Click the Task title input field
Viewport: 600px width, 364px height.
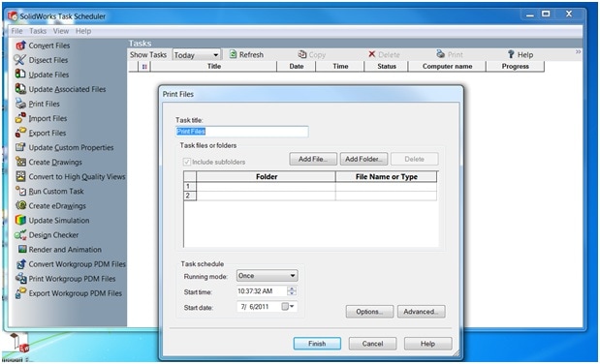click(x=241, y=132)
